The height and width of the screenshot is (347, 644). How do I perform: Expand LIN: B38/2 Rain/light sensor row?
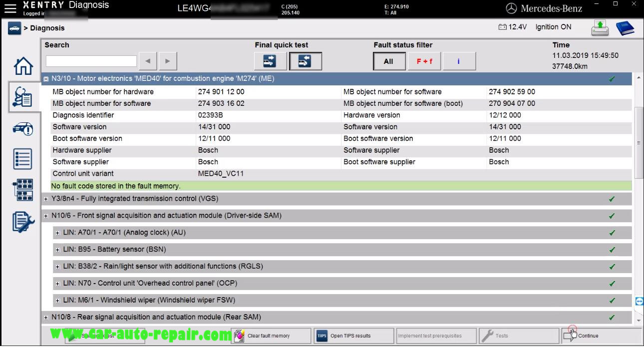(58, 267)
